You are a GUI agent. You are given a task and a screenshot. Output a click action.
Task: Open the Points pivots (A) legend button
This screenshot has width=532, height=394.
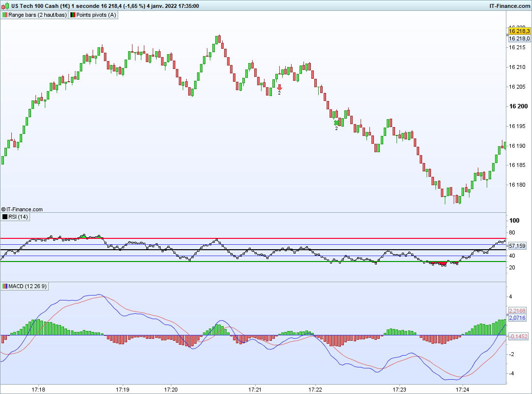click(93, 15)
